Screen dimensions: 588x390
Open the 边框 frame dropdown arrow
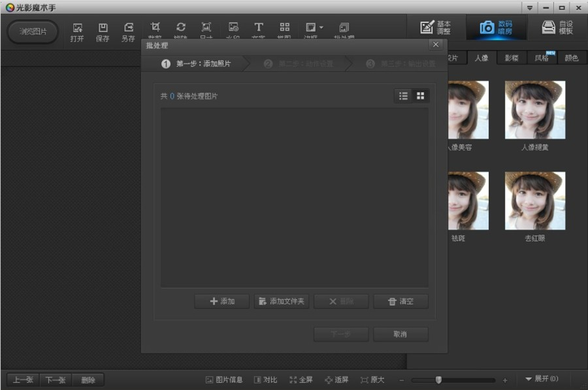coord(322,27)
